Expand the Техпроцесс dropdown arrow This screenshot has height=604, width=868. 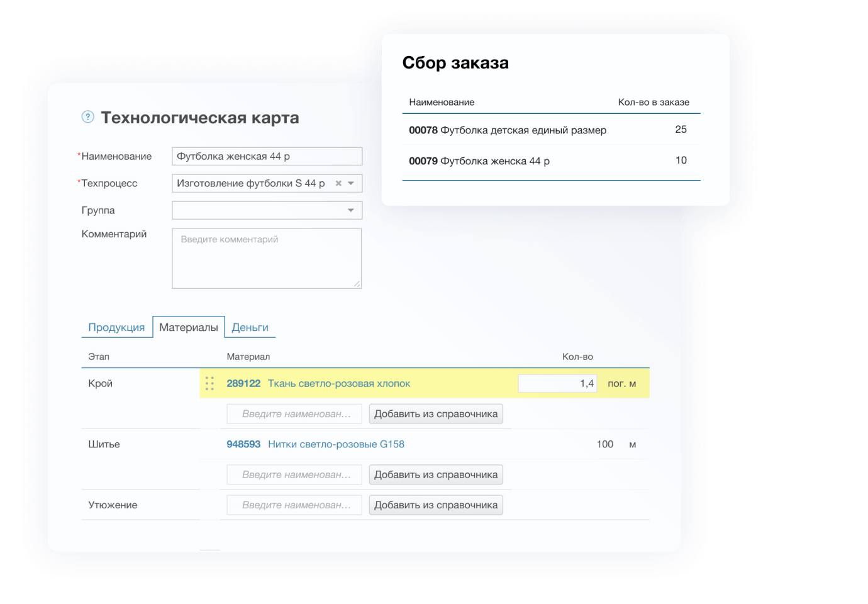[x=351, y=183]
